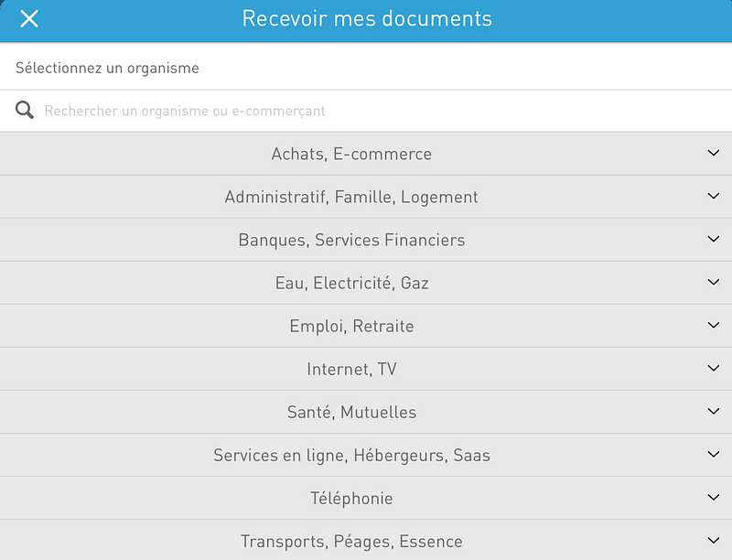Click the Sélectionnez un organisme heading
This screenshot has height=560, width=732.
[107, 68]
